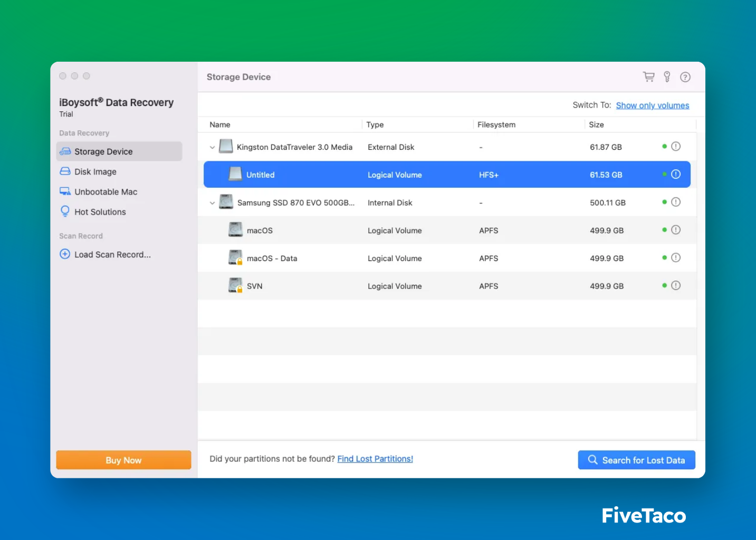Screen dimensions: 756x540
Task: Click the green status dot for Kingston
Action: pos(664,146)
